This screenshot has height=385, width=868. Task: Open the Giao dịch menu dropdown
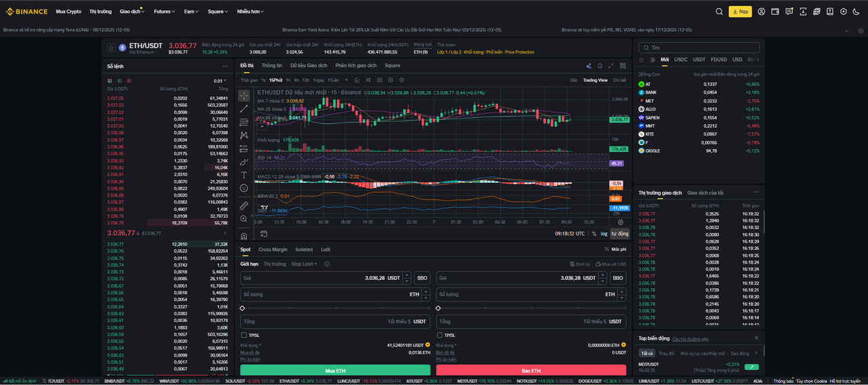click(x=132, y=12)
